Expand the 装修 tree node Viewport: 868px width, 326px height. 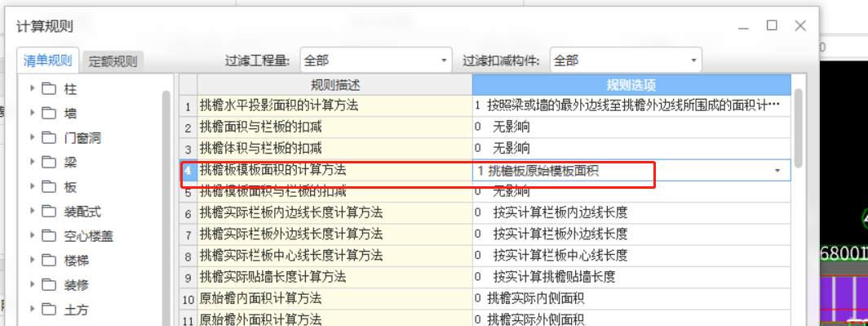(32, 285)
